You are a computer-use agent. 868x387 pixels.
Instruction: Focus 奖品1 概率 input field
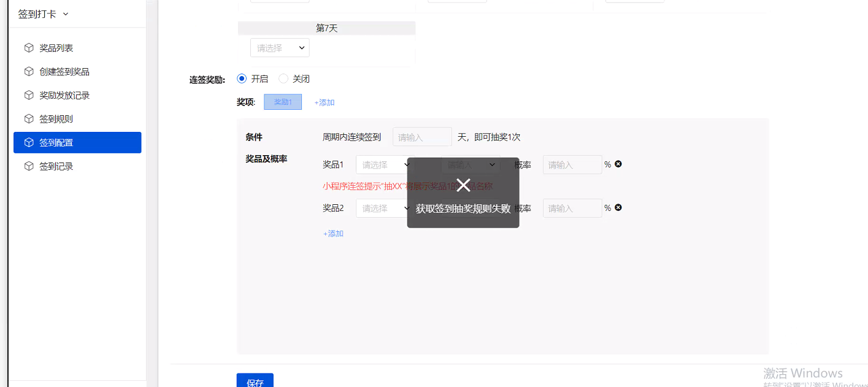pyautogui.click(x=572, y=164)
